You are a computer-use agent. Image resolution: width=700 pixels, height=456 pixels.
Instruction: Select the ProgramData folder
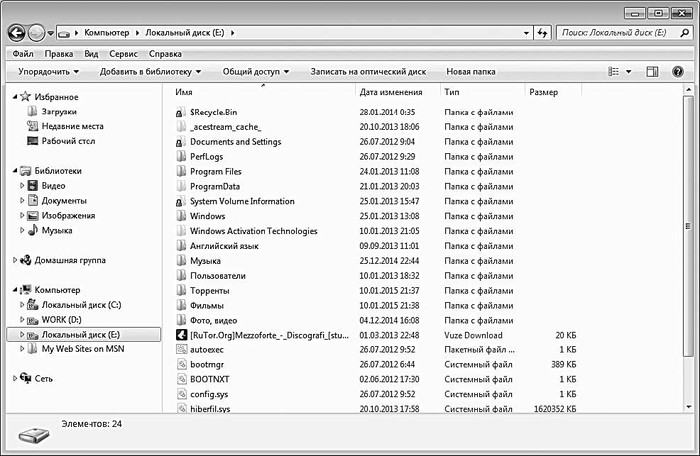click(215, 186)
